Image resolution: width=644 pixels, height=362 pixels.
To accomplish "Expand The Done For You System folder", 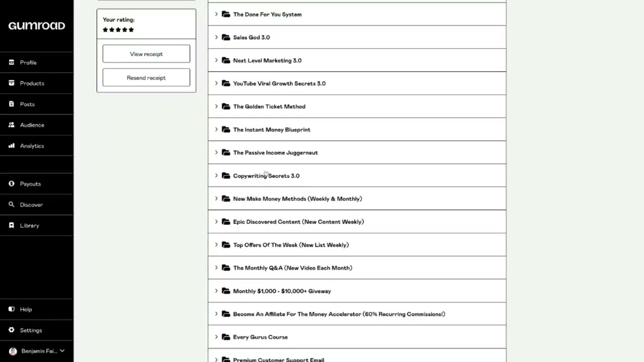I will click(216, 14).
